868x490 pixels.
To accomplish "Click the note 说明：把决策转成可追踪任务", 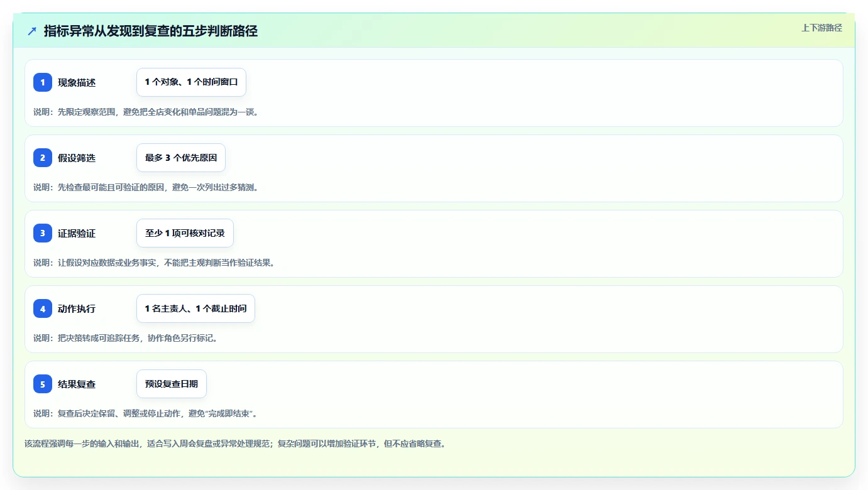I will (x=126, y=338).
